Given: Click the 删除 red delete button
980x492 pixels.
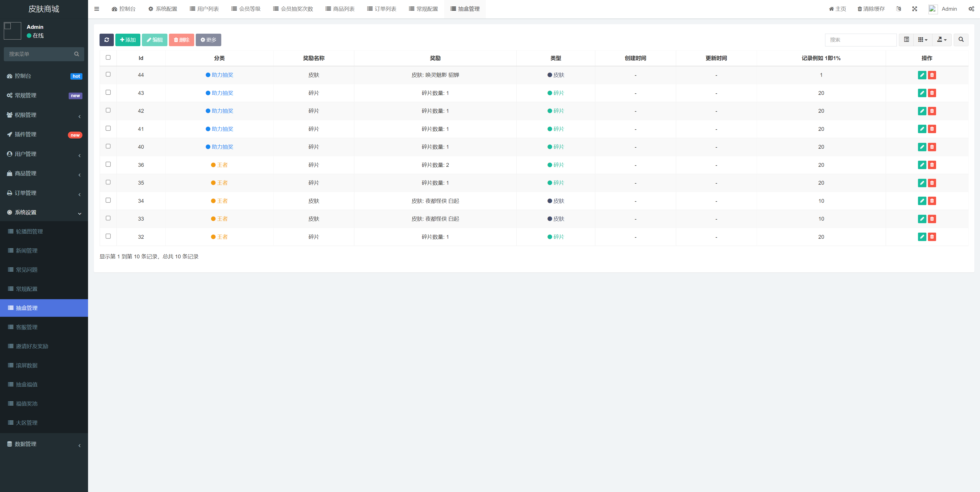Looking at the screenshot, I should 182,40.
